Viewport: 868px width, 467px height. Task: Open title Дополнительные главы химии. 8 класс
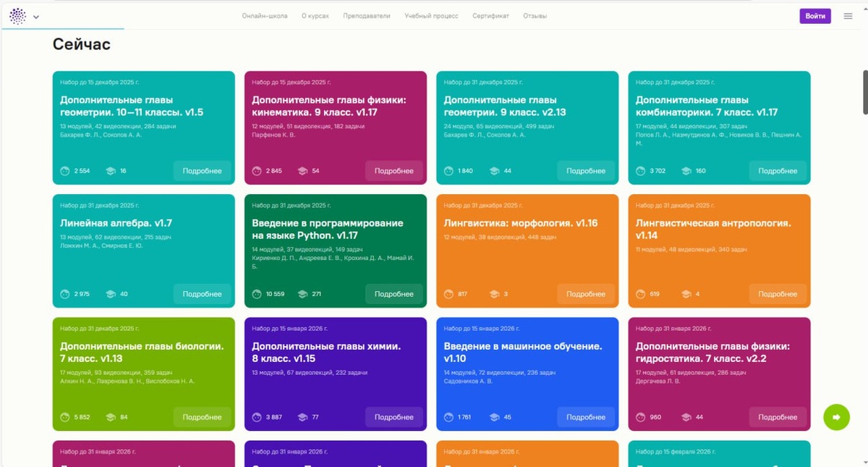point(326,353)
